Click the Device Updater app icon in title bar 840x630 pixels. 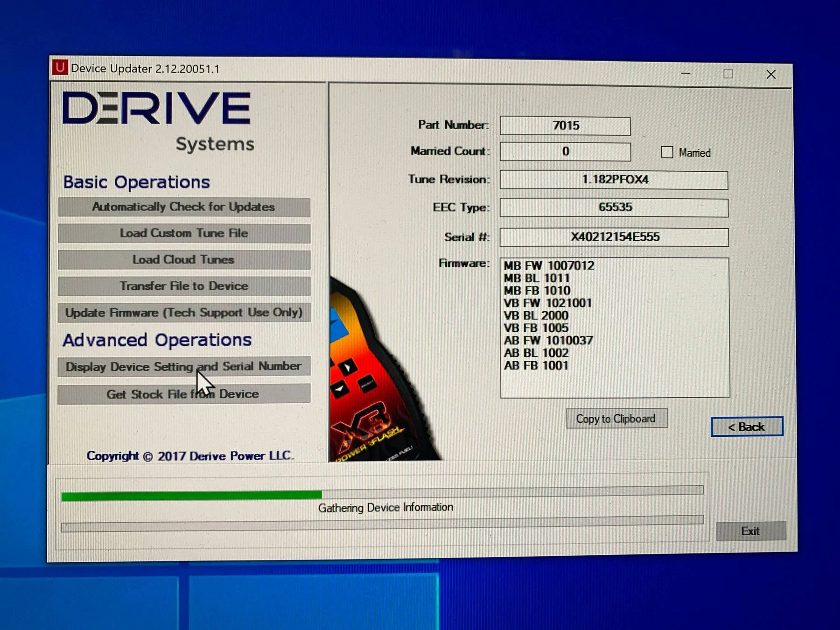[60, 68]
